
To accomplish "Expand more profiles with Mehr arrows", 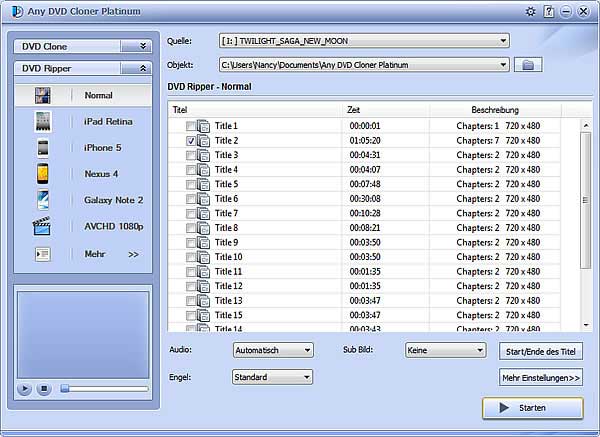I will coord(133,254).
